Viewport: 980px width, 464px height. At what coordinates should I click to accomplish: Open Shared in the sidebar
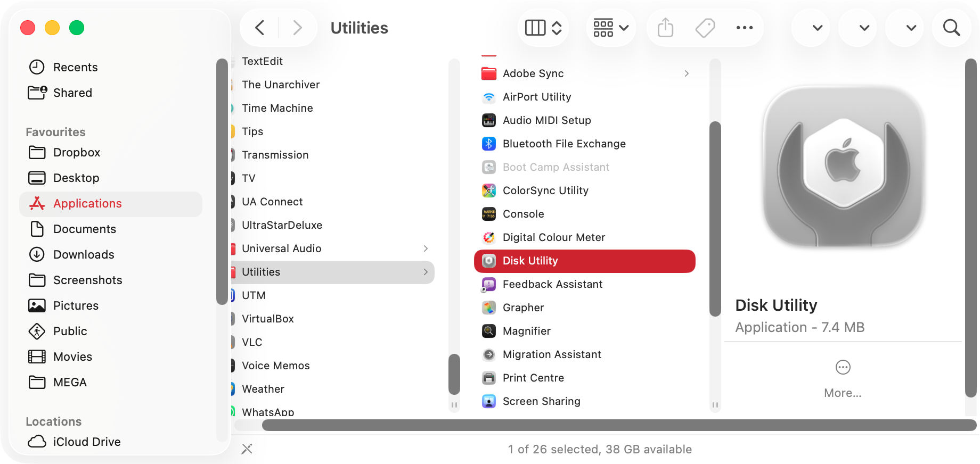point(111,93)
